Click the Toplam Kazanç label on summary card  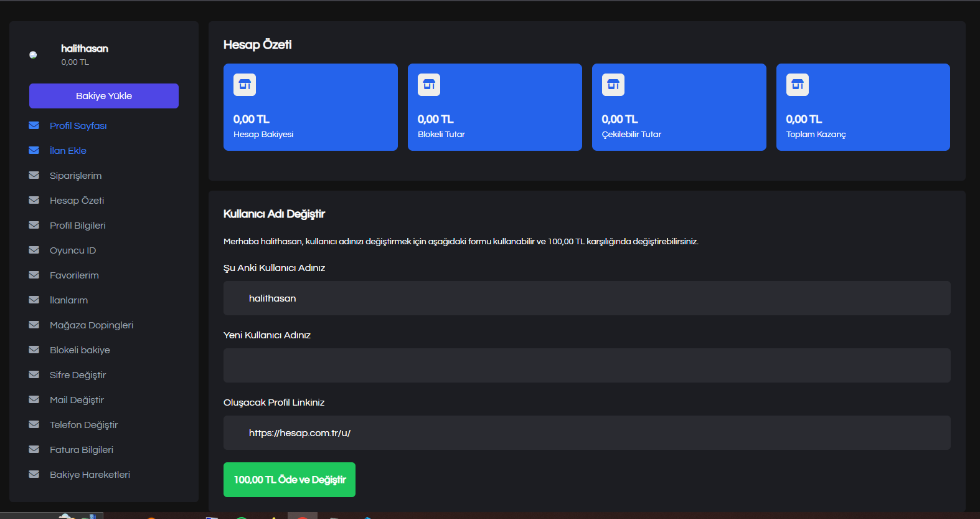pyautogui.click(x=816, y=135)
